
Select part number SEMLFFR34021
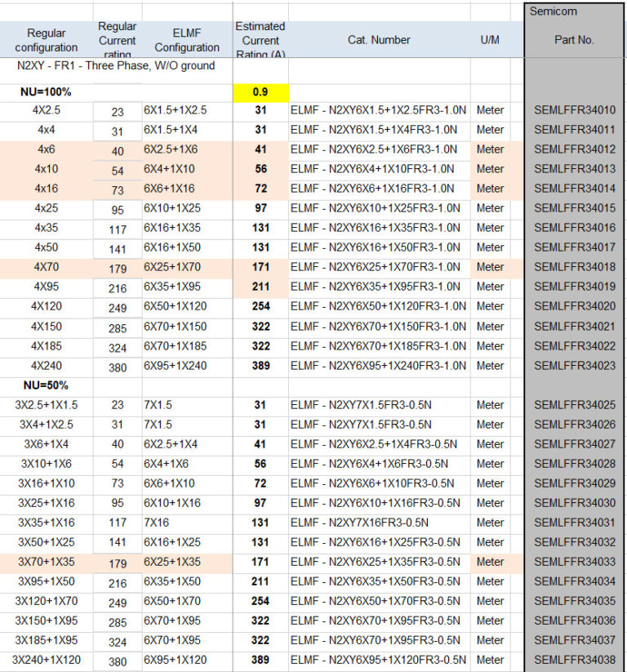pyautogui.click(x=574, y=327)
